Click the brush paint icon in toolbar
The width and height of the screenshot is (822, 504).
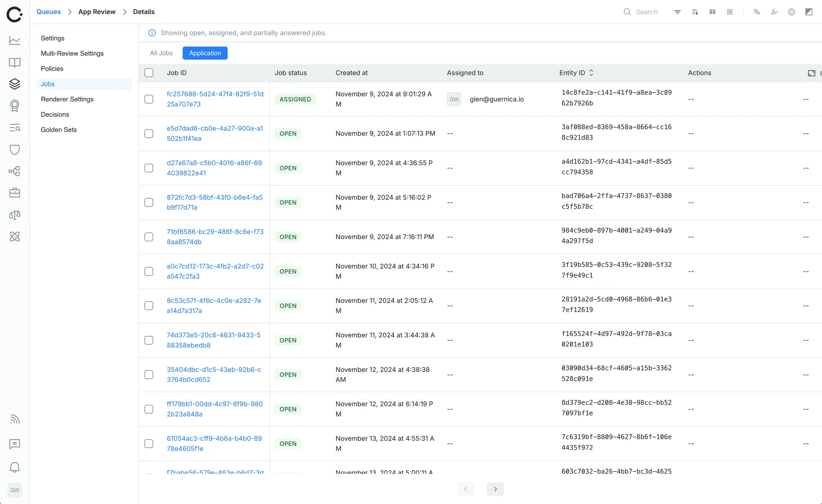[774, 12]
